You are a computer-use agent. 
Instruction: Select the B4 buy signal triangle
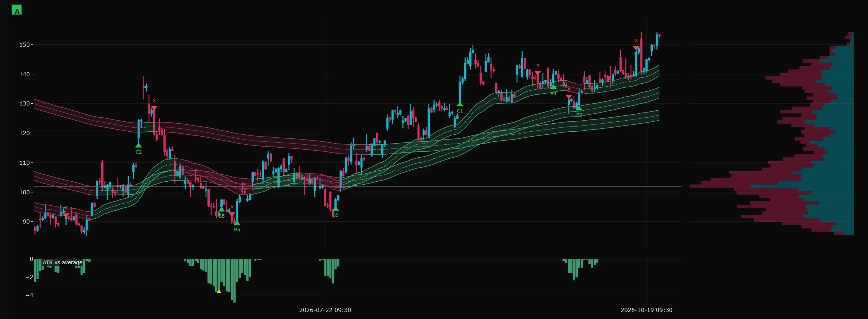click(x=553, y=87)
